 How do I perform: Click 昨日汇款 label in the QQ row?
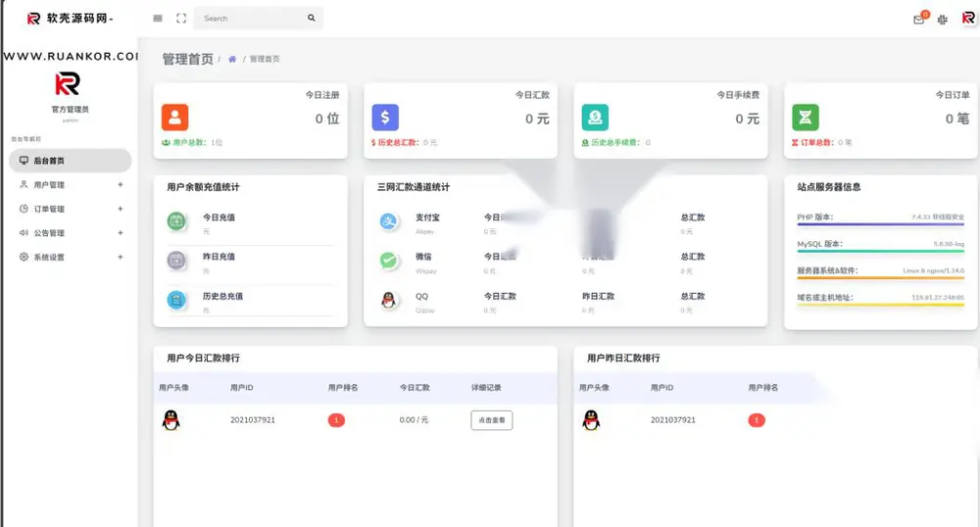(x=598, y=296)
